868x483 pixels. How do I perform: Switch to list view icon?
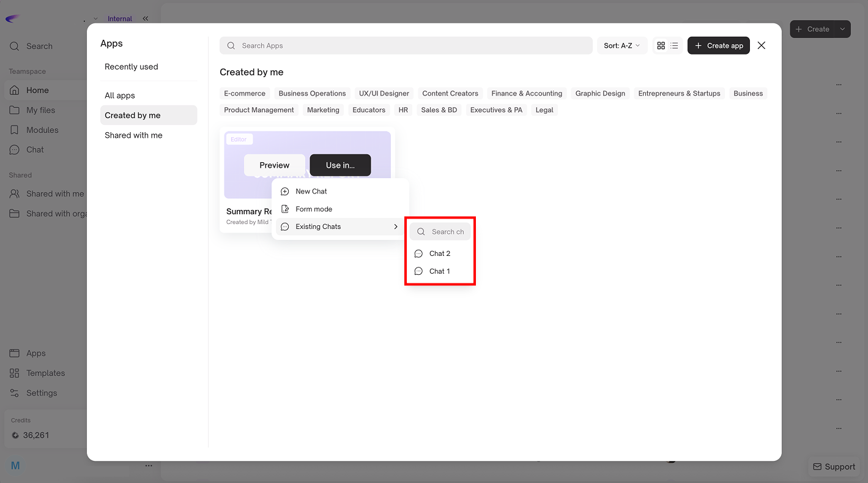(674, 46)
